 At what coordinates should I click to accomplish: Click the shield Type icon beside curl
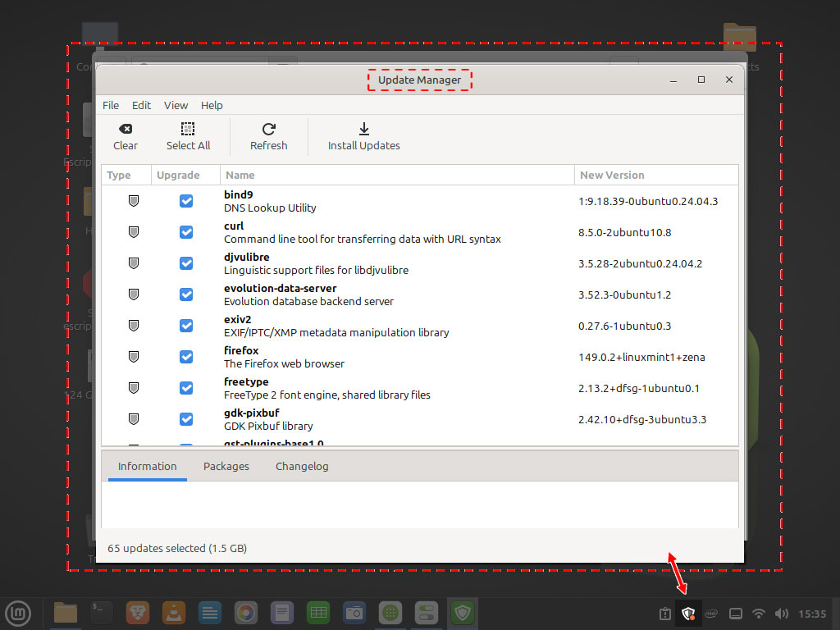point(133,231)
